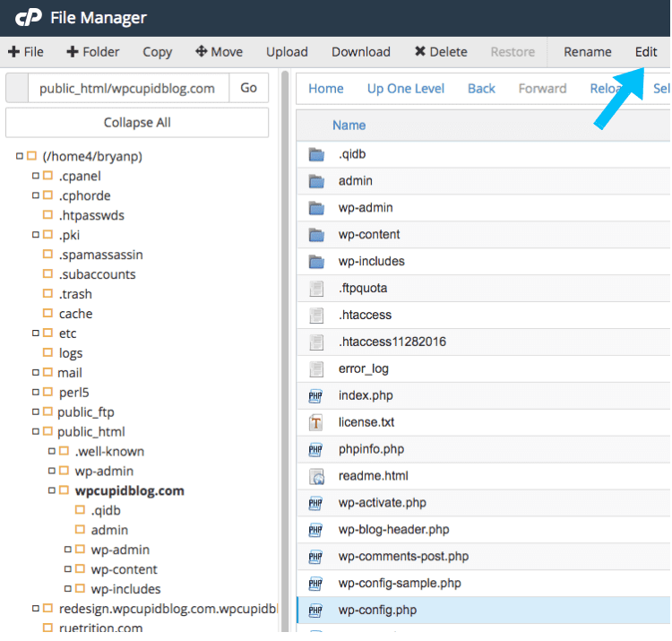
Task: Click the wp-includes folder icon in the file list
Action: pos(316,262)
